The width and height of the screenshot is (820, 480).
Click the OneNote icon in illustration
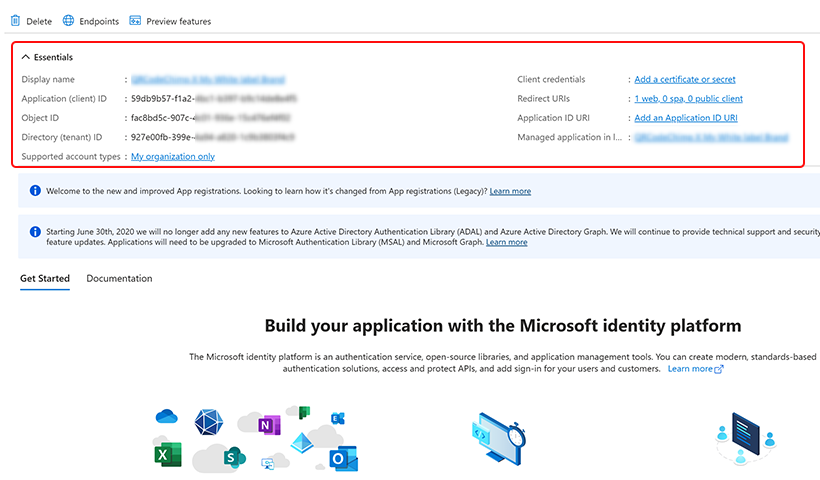pos(269,425)
